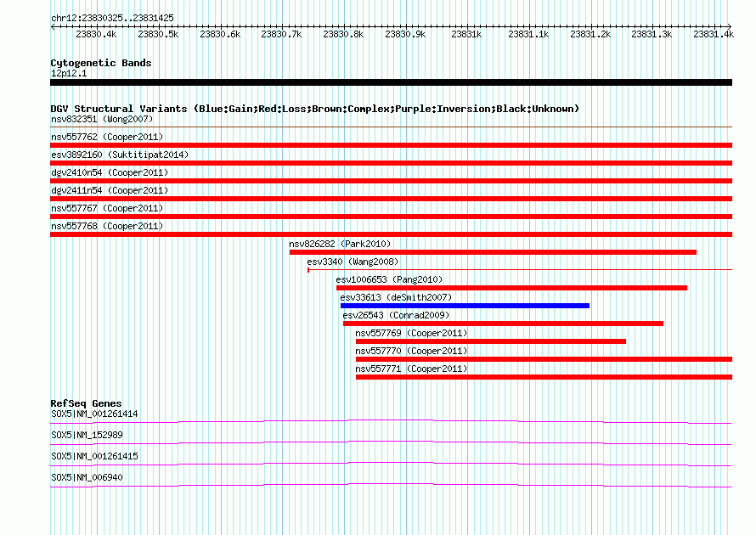
Task: Click the left arrowhead of the coordinate ruler
Action: point(53,26)
